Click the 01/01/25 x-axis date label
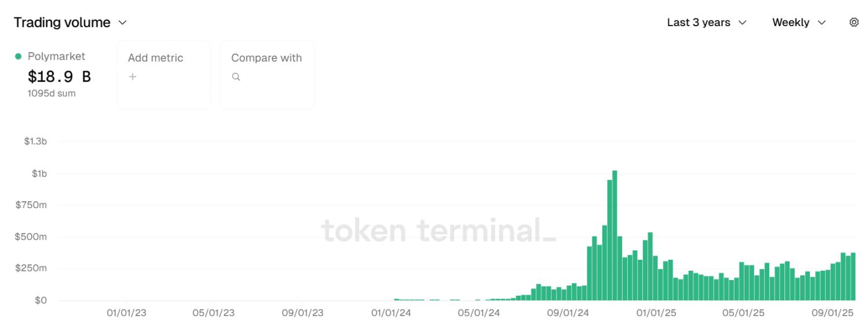This screenshot has height=327, width=868. tap(657, 313)
